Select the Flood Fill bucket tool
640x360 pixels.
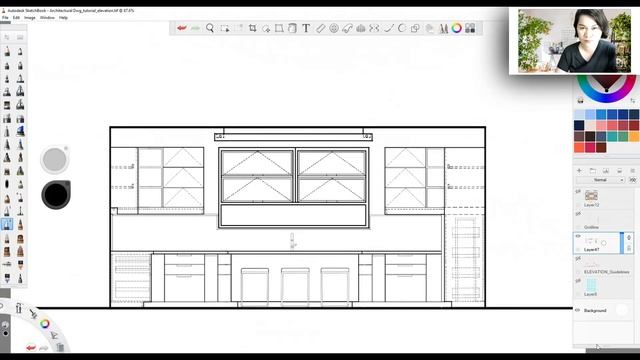(x=292, y=28)
